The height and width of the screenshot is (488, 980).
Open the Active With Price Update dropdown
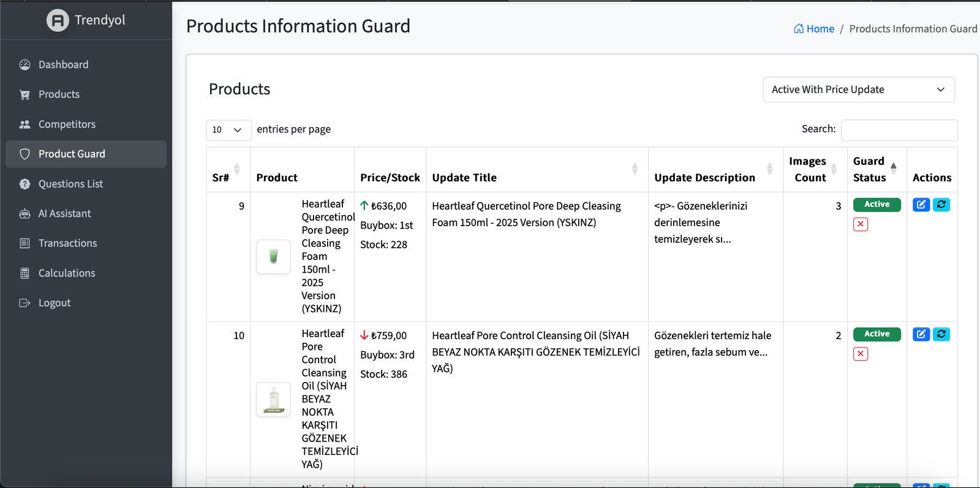pyautogui.click(x=859, y=90)
